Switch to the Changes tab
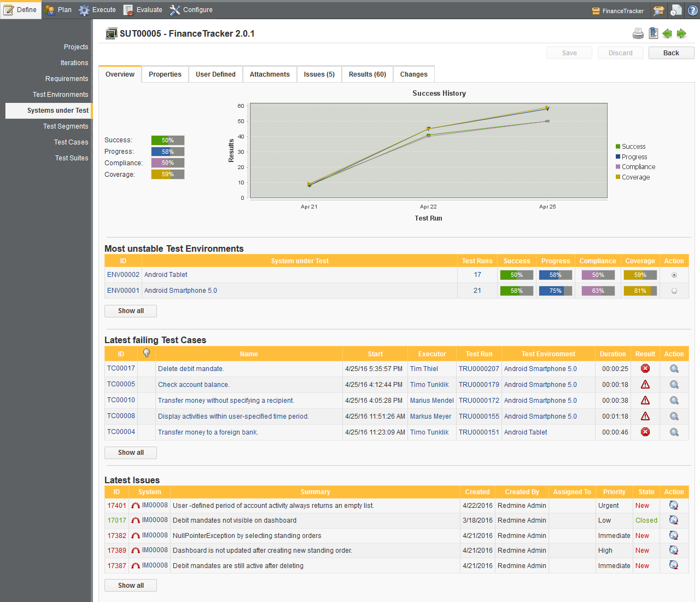 [x=414, y=74]
